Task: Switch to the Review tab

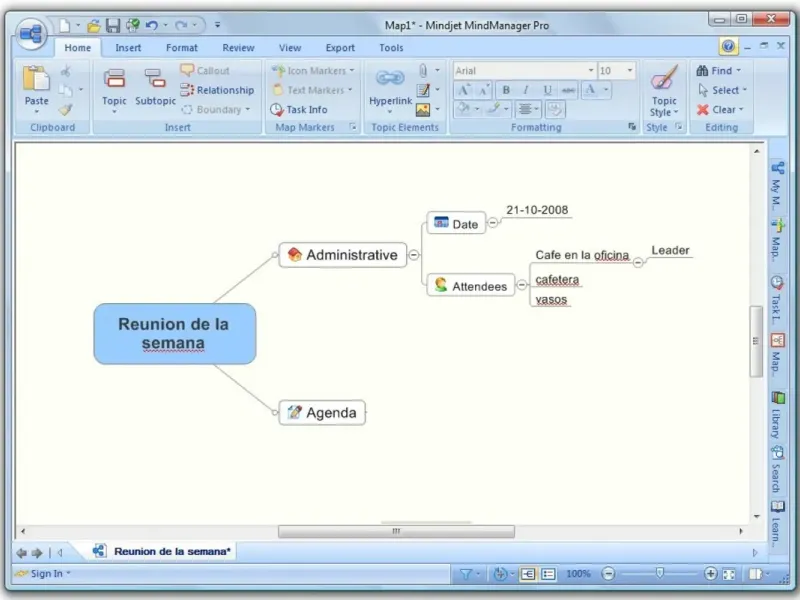Action: coord(238,47)
